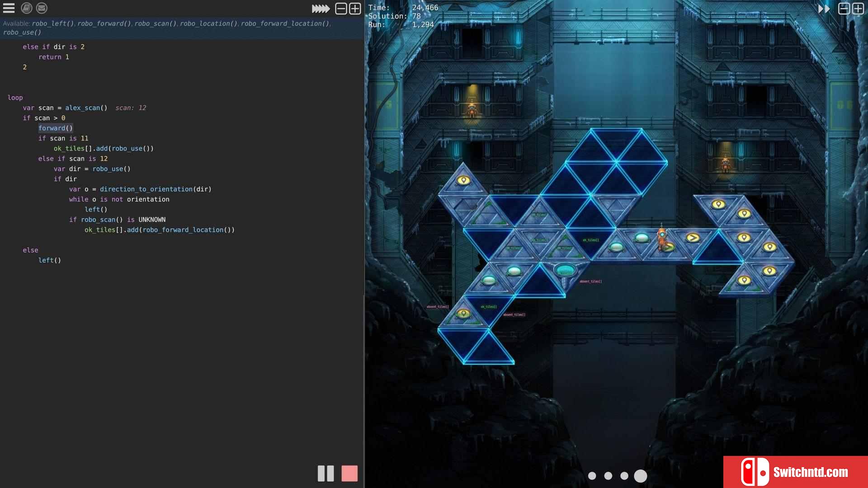This screenshot has height=488, width=868.
Task: Click robo_forward_location() in Available list
Action: [285, 23]
